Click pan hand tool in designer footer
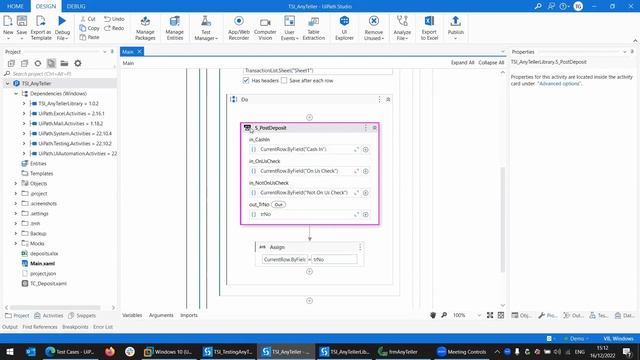 (433, 315)
